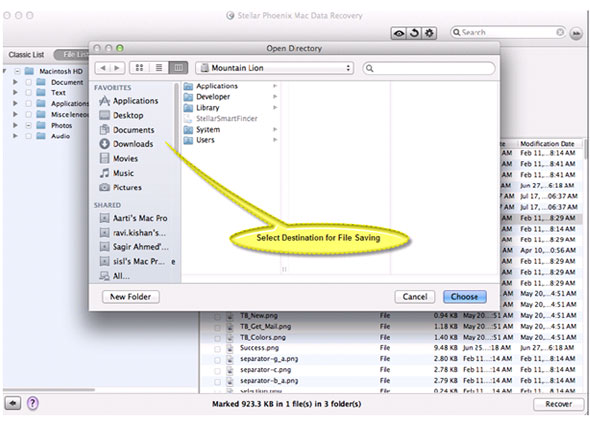The height and width of the screenshot is (421, 590).
Task: Select the TB_Get_Mail.png file row
Action: (391, 327)
